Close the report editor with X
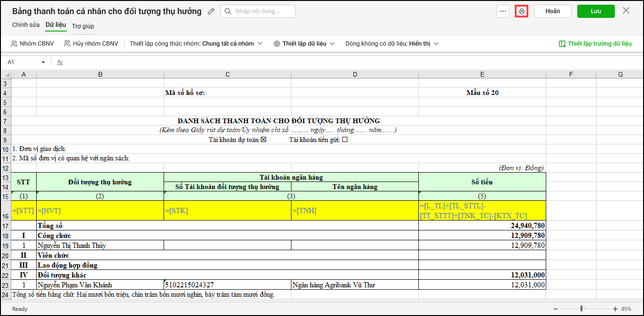Image resolution: width=644 pixels, height=316 pixels. [x=626, y=11]
